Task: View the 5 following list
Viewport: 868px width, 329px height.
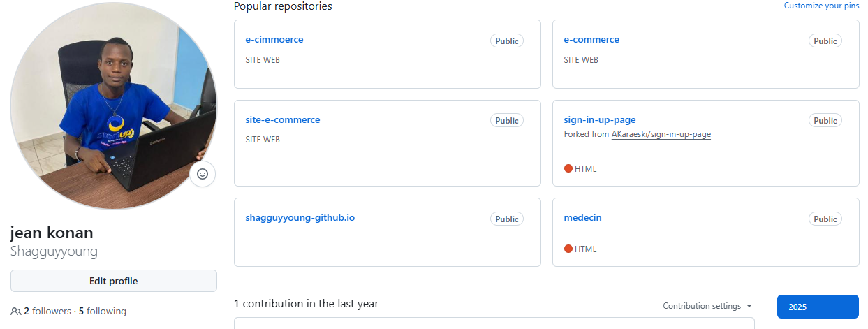Action: [102, 311]
